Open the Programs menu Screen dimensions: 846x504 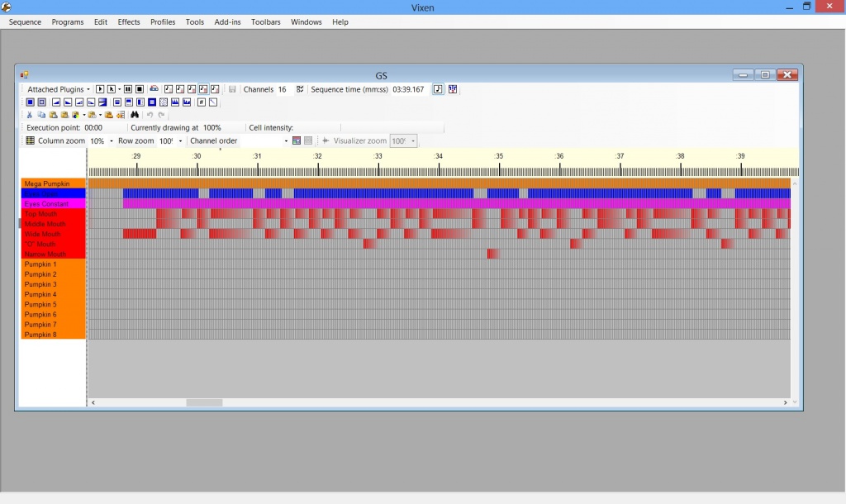point(68,21)
